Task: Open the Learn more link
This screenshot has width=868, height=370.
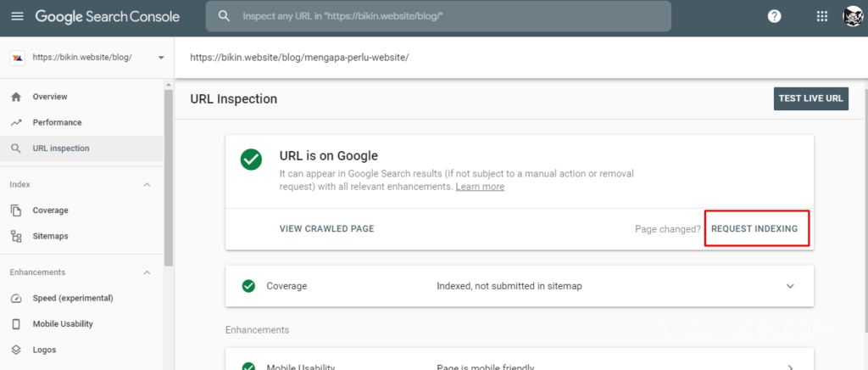Action: tap(480, 187)
